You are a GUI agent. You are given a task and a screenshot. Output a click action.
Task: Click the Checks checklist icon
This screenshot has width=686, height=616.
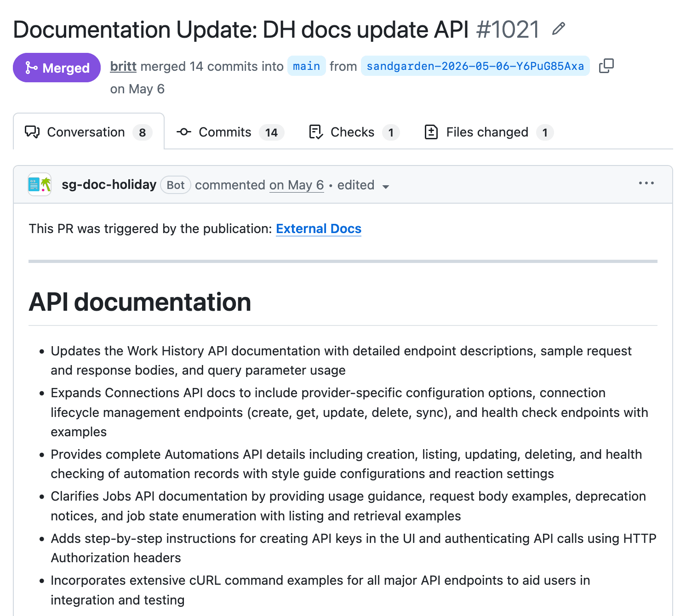tap(316, 132)
